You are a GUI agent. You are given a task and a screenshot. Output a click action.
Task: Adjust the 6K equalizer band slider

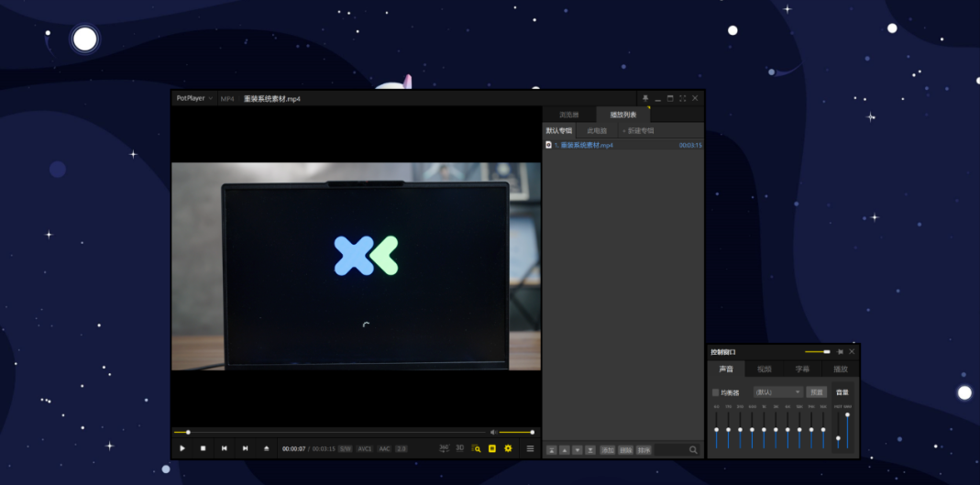tap(787, 429)
